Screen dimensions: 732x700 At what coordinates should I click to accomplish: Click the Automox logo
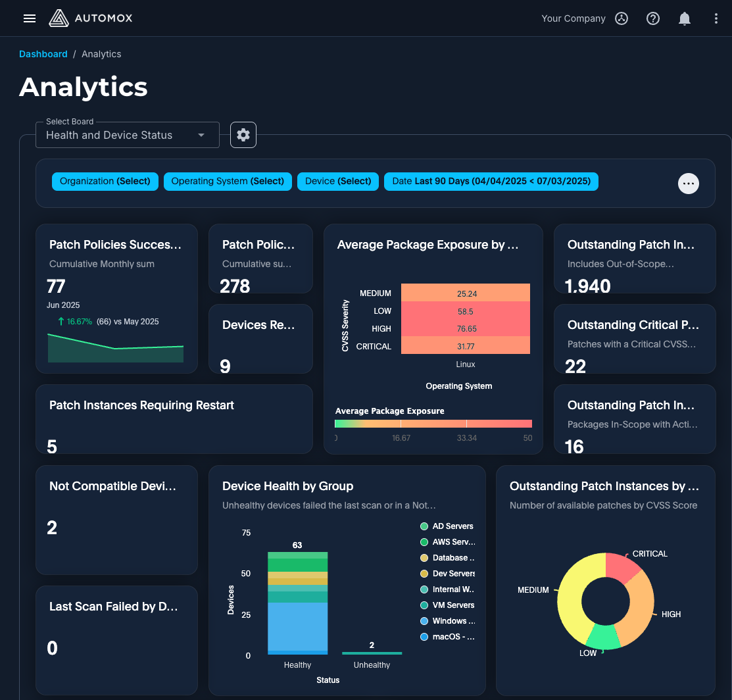click(x=91, y=18)
